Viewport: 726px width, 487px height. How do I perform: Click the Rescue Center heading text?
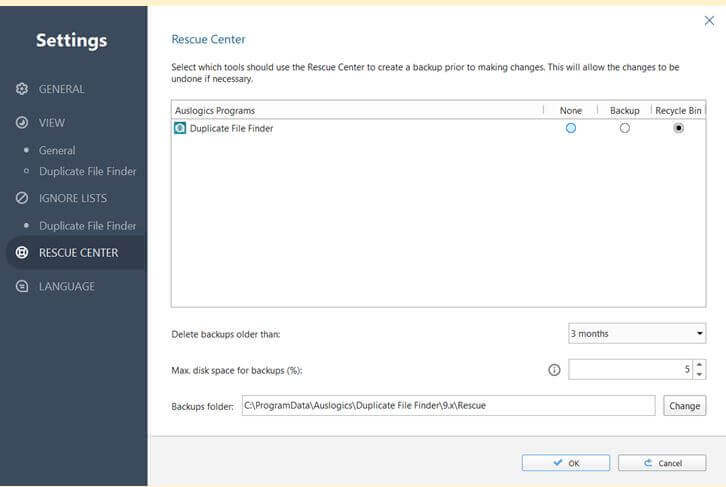(x=208, y=39)
